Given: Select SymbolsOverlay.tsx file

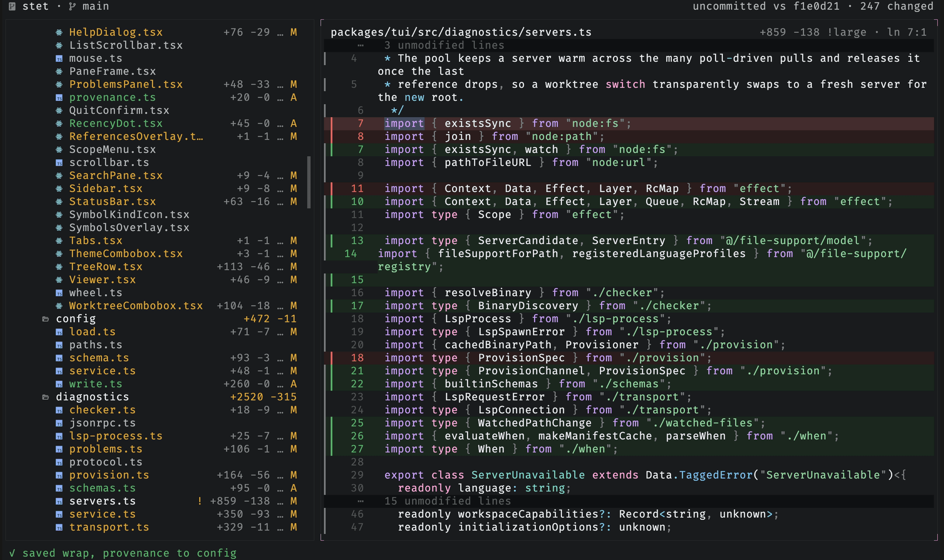Looking at the screenshot, I should click(x=129, y=228).
